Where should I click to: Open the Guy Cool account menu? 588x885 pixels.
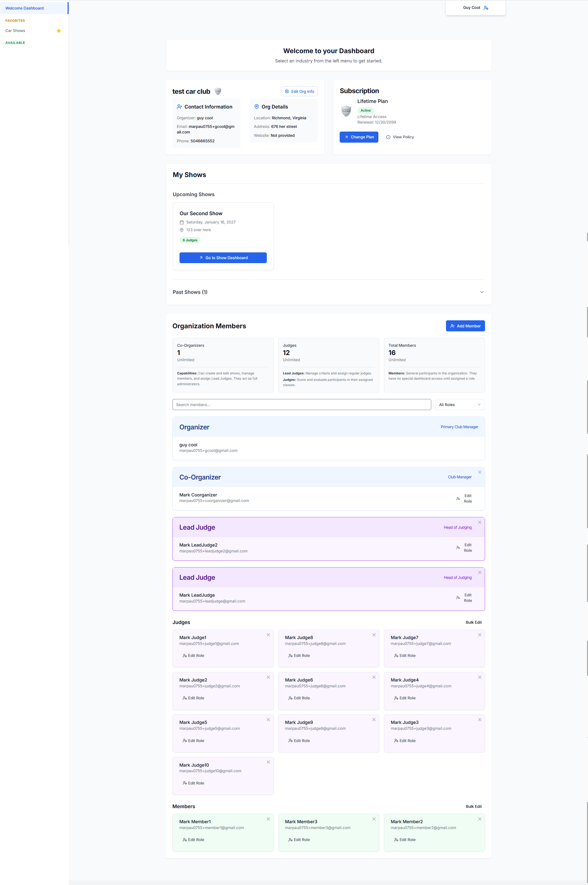[475, 8]
